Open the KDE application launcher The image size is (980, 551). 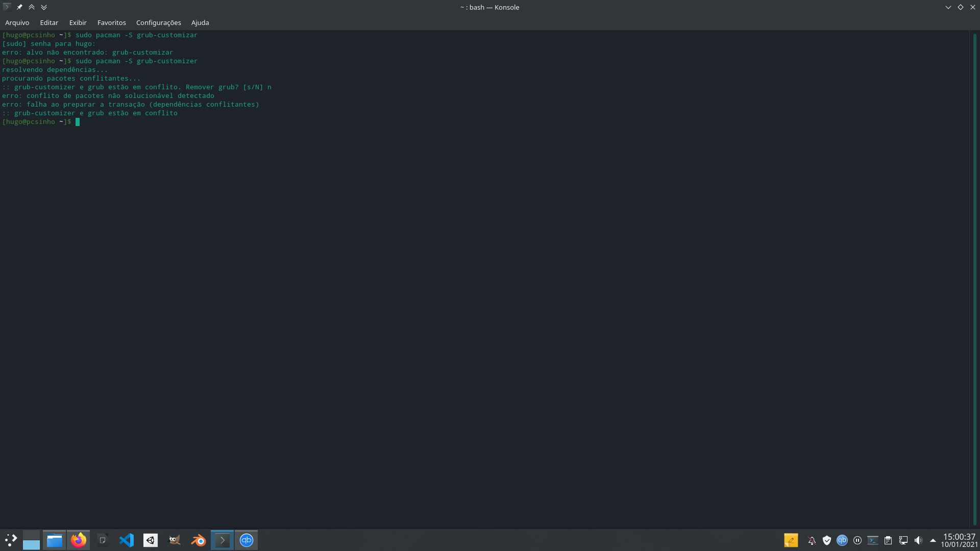click(11, 540)
